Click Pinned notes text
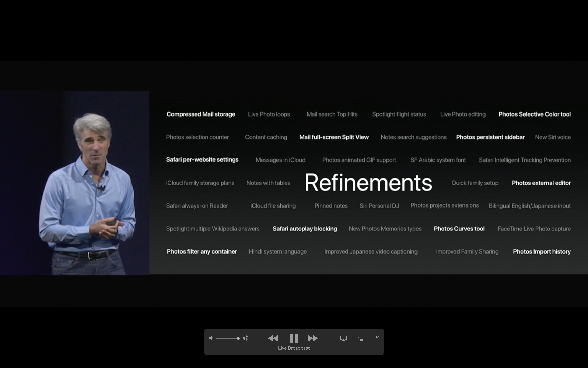 tap(331, 206)
